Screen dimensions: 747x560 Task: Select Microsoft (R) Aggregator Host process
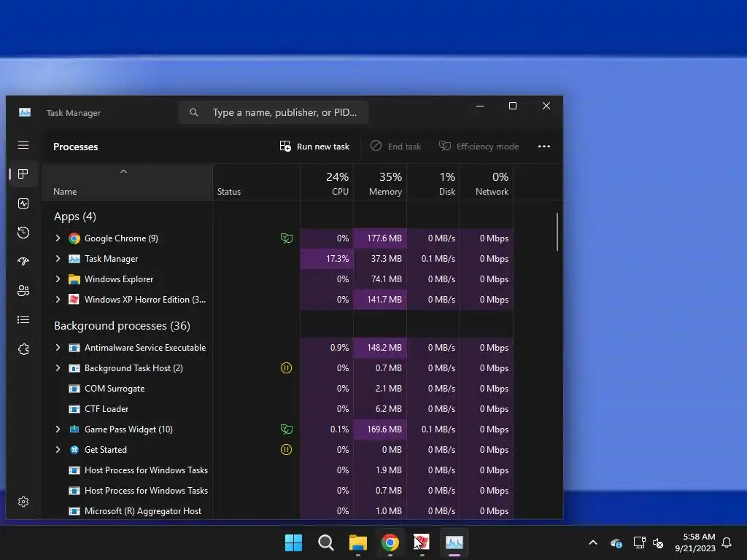[x=143, y=511]
